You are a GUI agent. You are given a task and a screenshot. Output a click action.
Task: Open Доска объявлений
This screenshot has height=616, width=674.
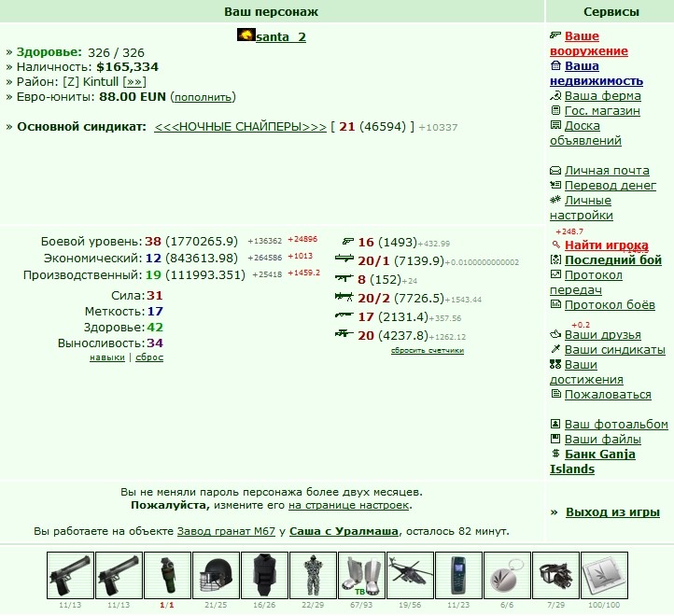[585, 133]
